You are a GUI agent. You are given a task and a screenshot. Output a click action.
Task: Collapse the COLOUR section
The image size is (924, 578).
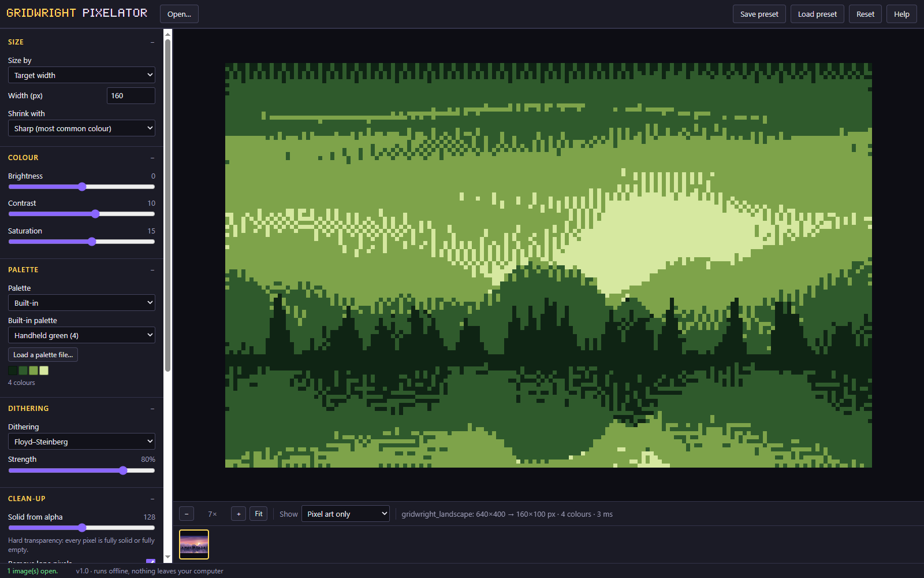[152, 158]
